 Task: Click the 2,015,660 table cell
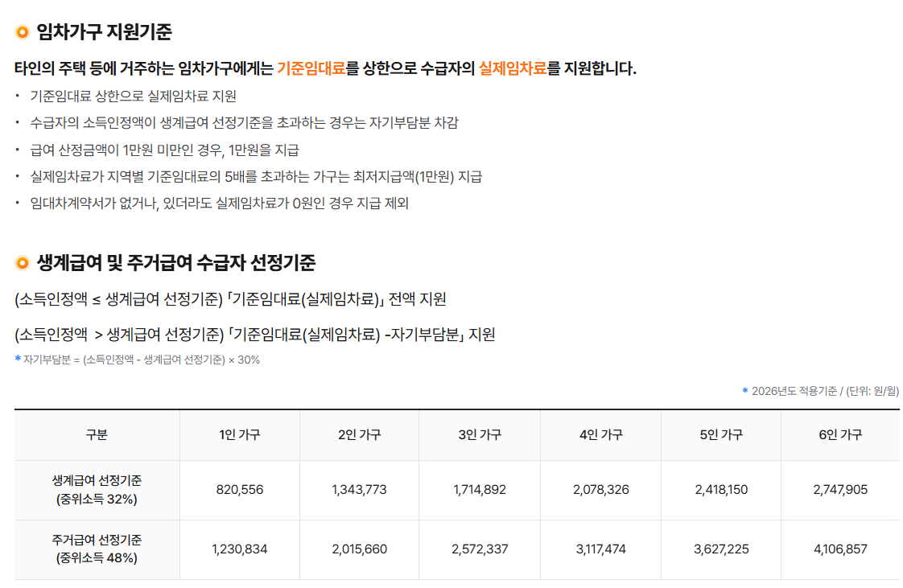(360, 549)
